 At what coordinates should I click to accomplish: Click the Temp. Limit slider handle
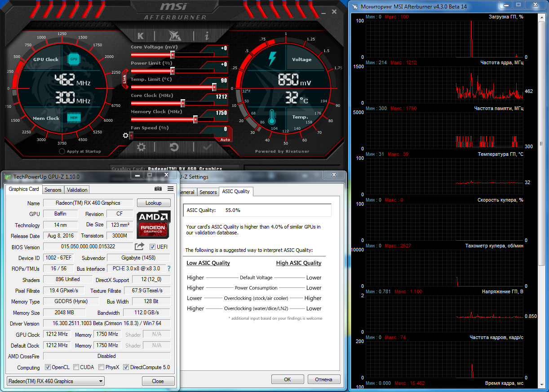(x=214, y=87)
